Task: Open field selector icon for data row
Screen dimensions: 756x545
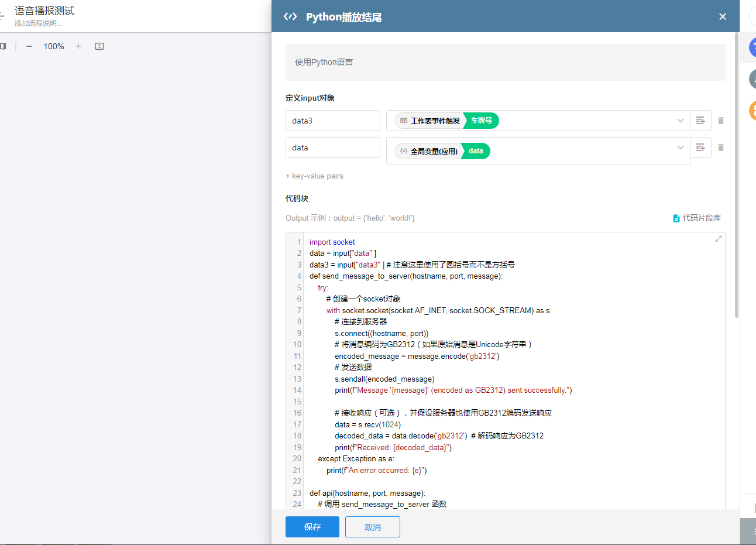Action: (700, 148)
